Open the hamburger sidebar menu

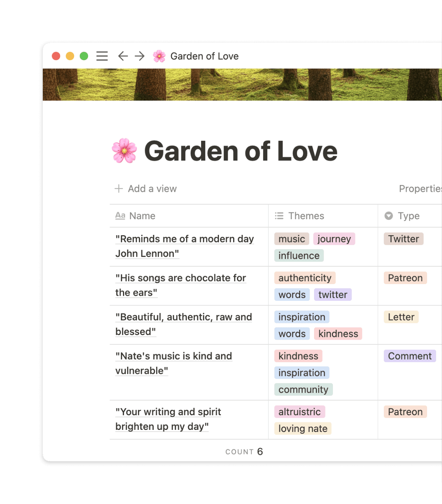point(102,56)
